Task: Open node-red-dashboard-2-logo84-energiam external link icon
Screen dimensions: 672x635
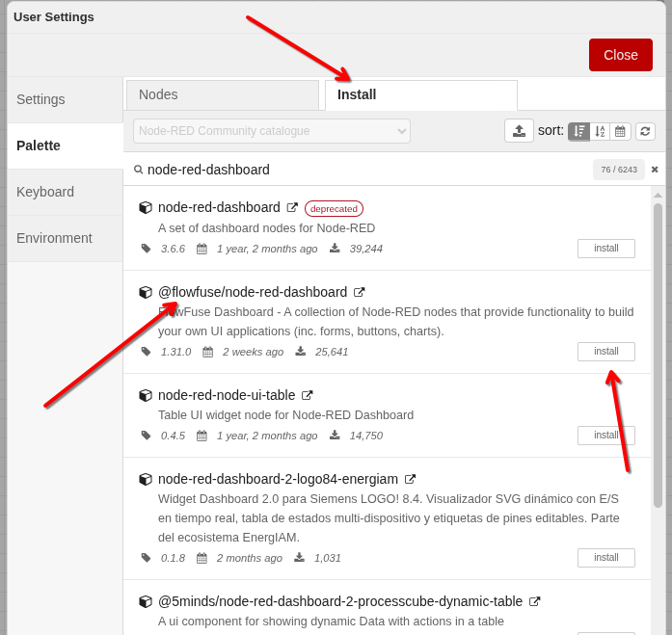Action: (x=410, y=479)
